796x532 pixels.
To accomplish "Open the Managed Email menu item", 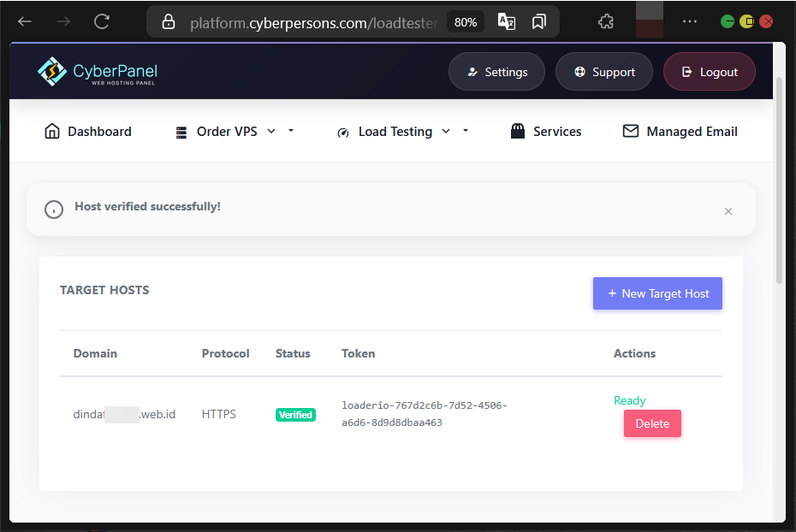I will pyautogui.click(x=680, y=132).
